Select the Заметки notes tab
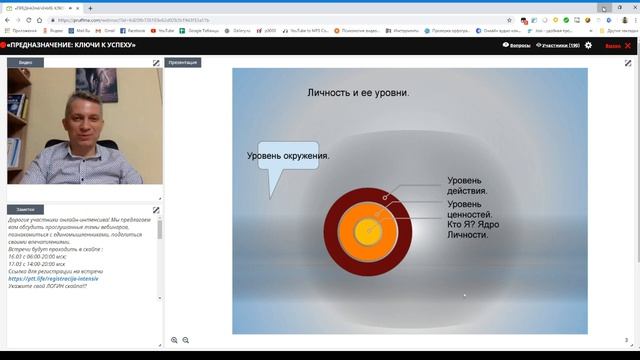The width and height of the screenshot is (640, 360). click(x=25, y=209)
